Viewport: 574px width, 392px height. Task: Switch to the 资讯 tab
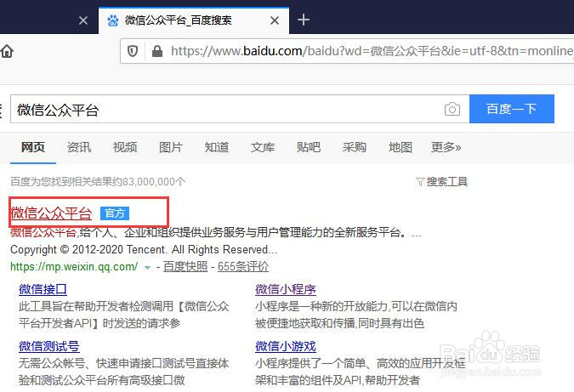(79, 147)
